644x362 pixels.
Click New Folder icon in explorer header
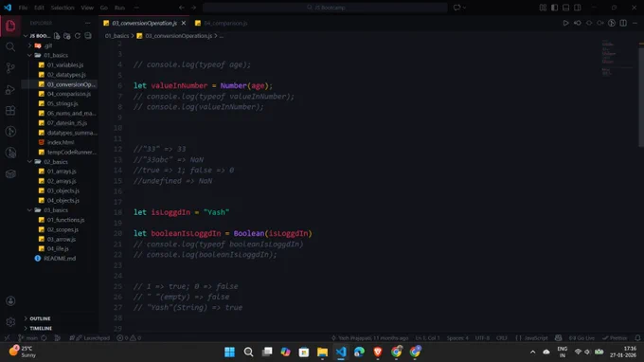pos(67,36)
